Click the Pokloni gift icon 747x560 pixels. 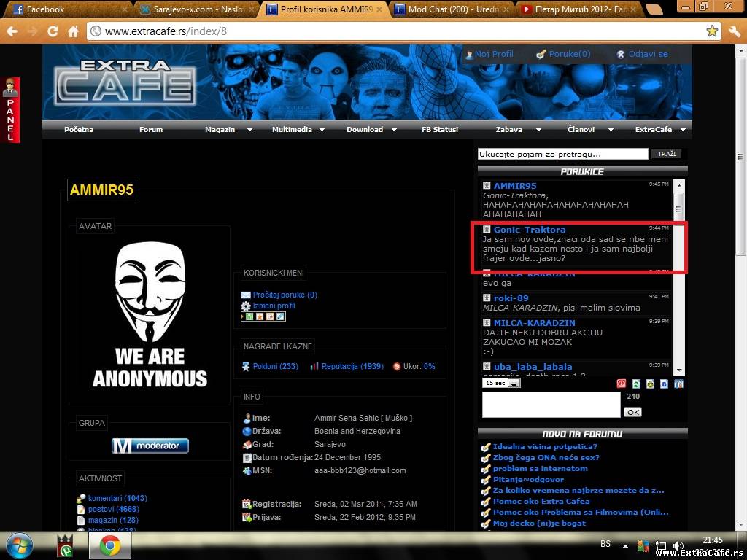(246, 366)
